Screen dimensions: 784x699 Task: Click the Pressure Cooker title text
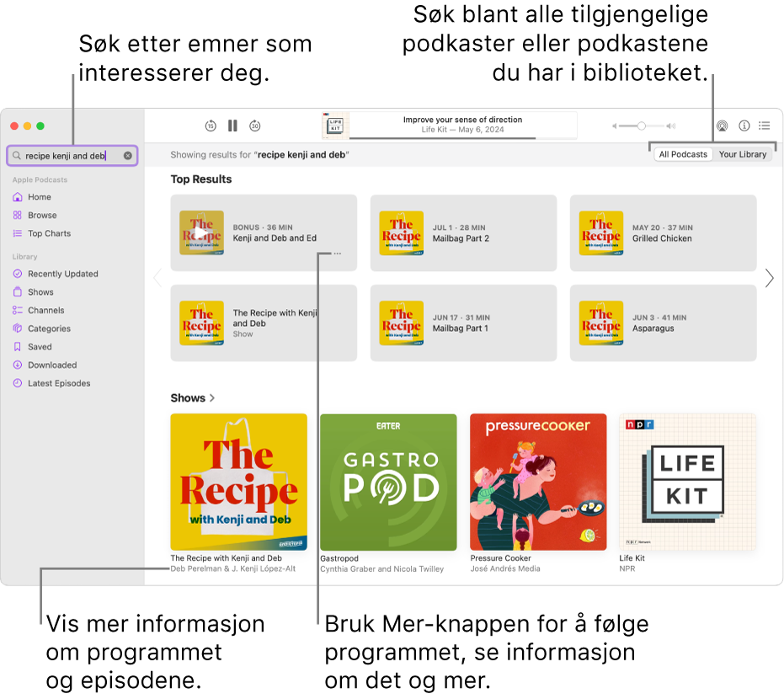pos(500,558)
